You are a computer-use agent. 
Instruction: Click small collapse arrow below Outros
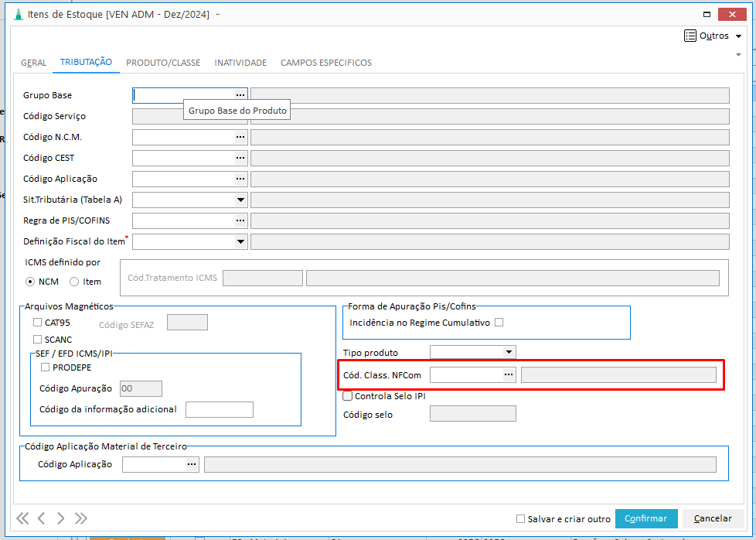(739, 55)
